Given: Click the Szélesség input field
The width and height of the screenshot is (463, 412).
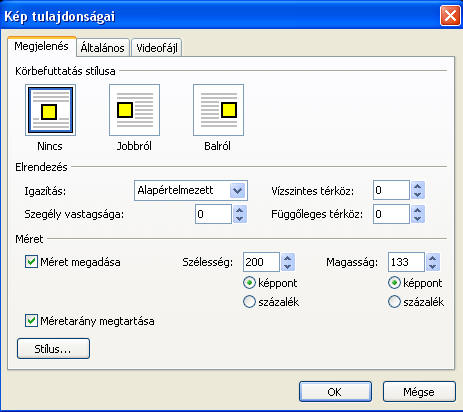Looking at the screenshot, I should point(261,262).
